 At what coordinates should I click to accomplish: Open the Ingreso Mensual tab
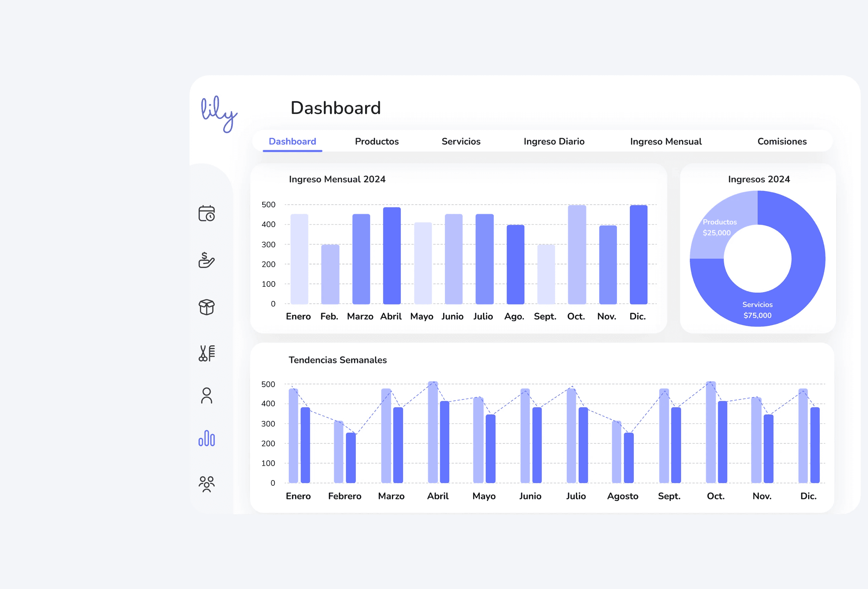666,142
